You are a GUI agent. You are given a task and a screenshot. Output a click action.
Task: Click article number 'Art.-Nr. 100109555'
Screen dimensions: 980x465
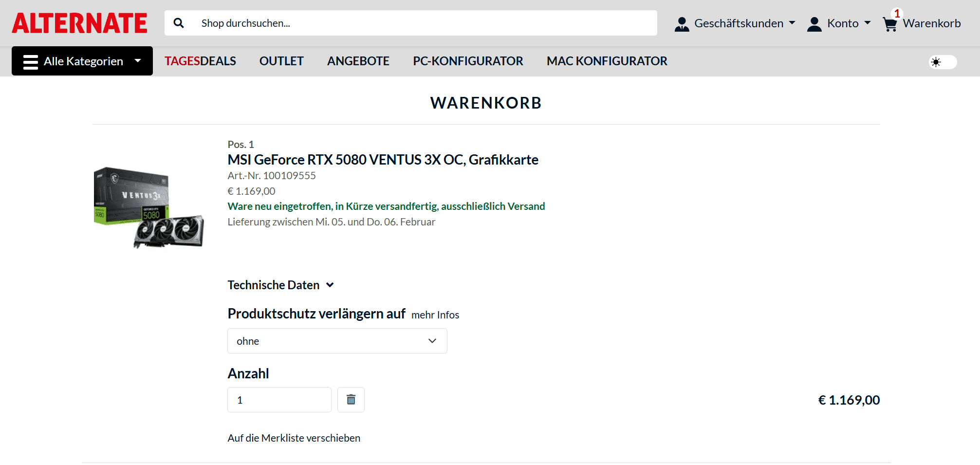pyautogui.click(x=272, y=176)
